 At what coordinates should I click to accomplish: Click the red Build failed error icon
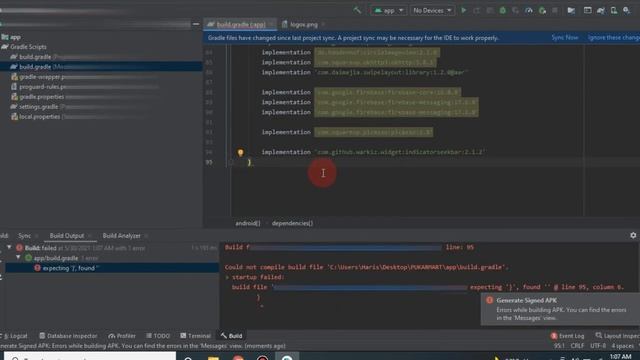19,248
